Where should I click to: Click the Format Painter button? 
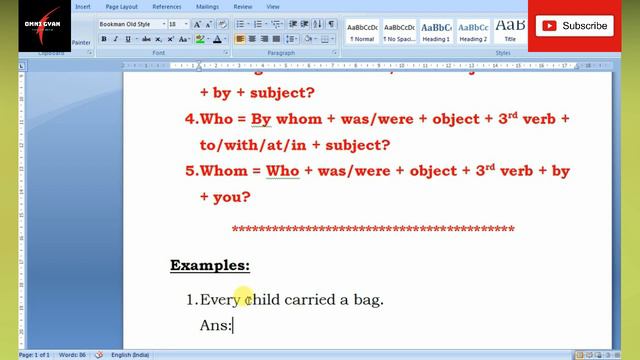coord(81,42)
